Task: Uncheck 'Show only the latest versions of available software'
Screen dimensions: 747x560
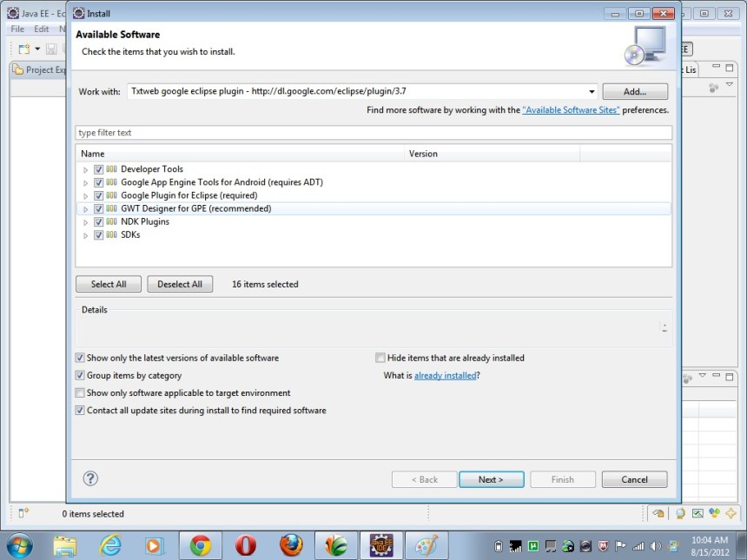Action: [x=79, y=358]
